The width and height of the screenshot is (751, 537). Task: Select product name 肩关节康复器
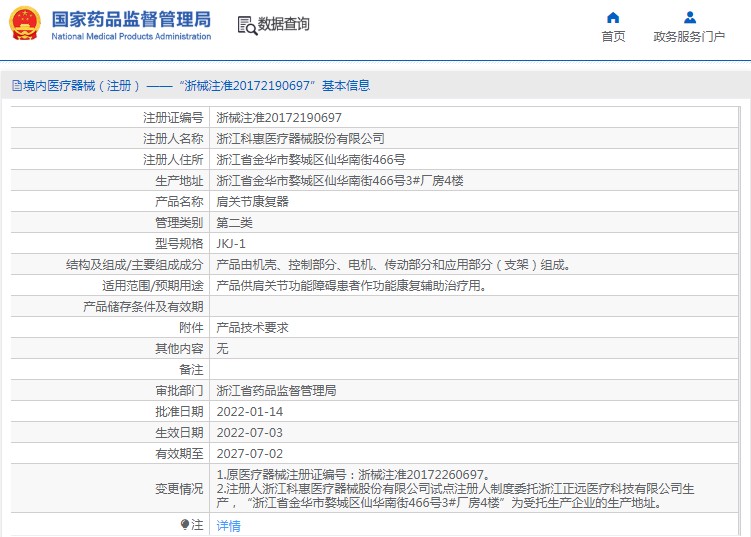[252, 202]
